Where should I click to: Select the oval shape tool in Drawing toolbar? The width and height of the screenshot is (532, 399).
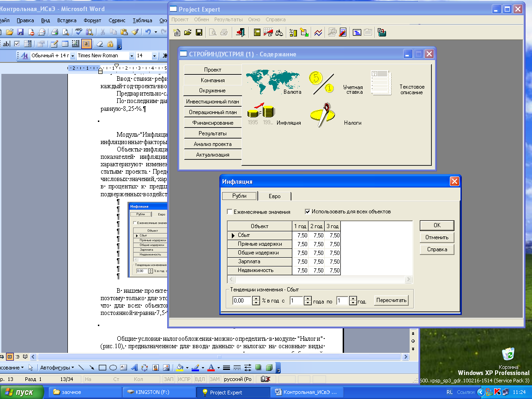[113, 368]
